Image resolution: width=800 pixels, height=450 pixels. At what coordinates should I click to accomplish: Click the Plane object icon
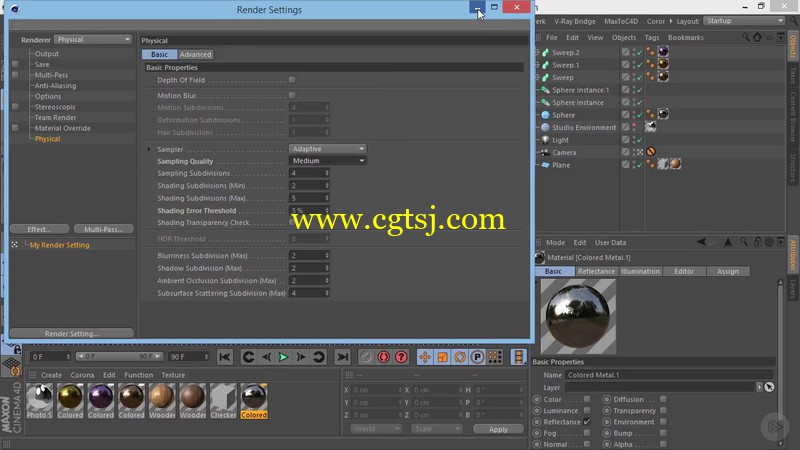coord(545,165)
